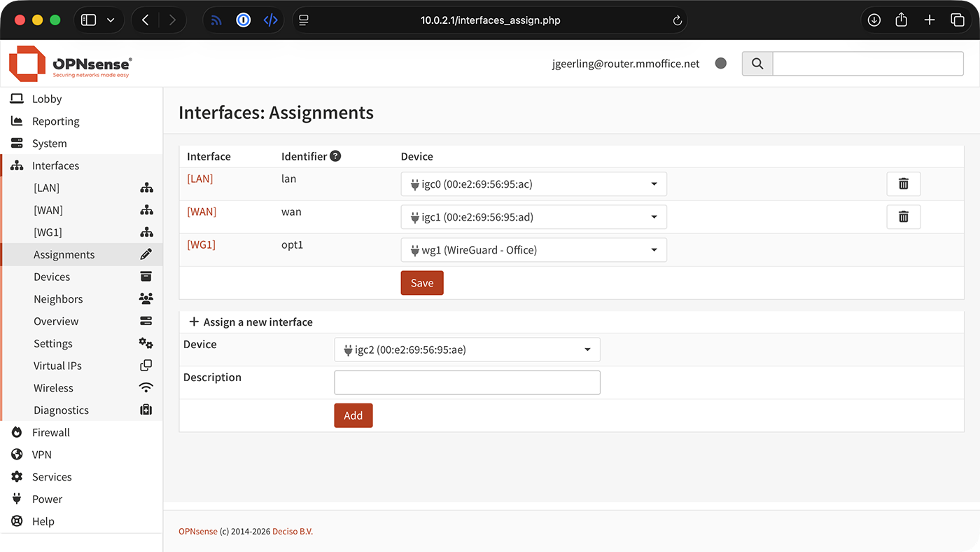Click the Power plug icon in the sidebar
The height and width of the screenshot is (552, 980).
click(x=17, y=499)
